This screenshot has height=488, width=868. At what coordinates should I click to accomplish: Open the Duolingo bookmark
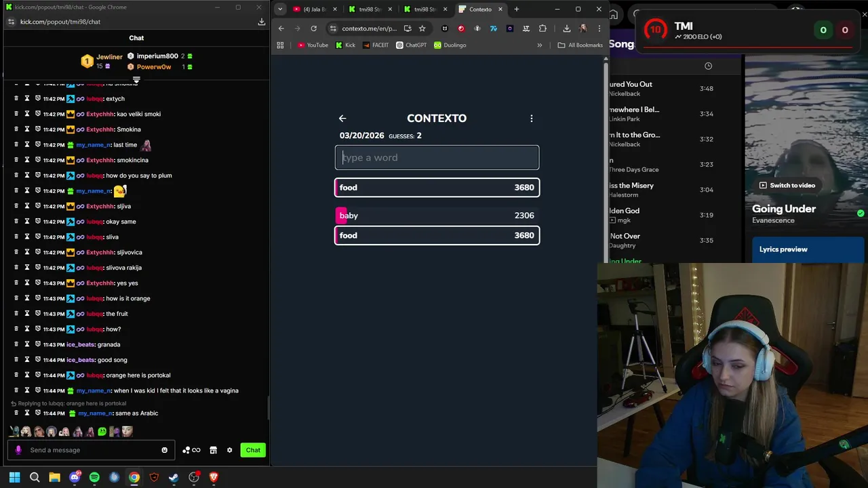450,45
